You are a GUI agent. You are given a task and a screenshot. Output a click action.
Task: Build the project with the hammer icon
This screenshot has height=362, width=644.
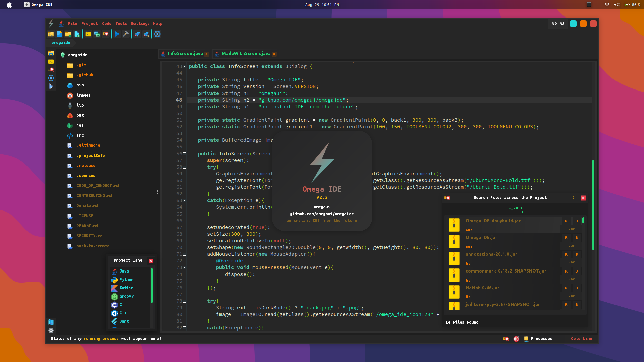[x=126, y=34]
